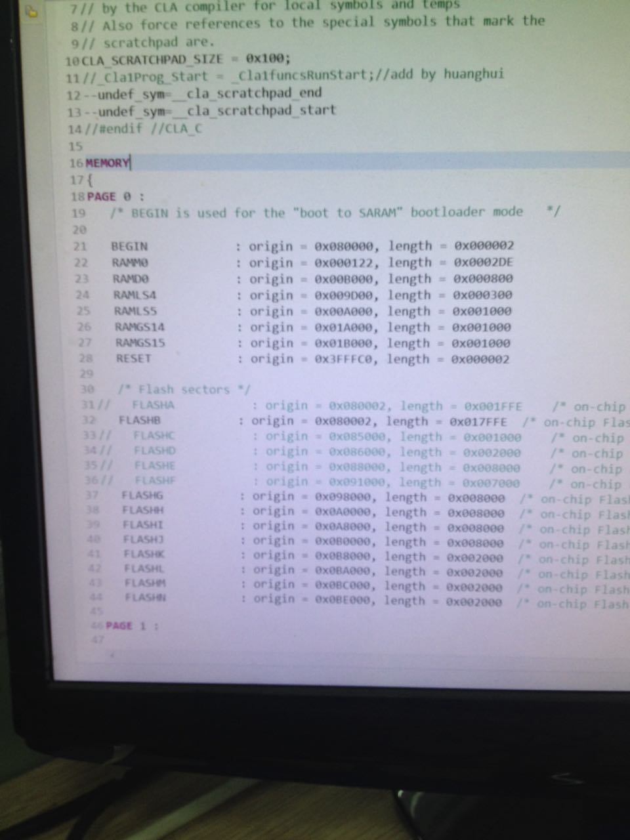Click the opening brace on line 17
Screen dimensions: 630x840
89,179
